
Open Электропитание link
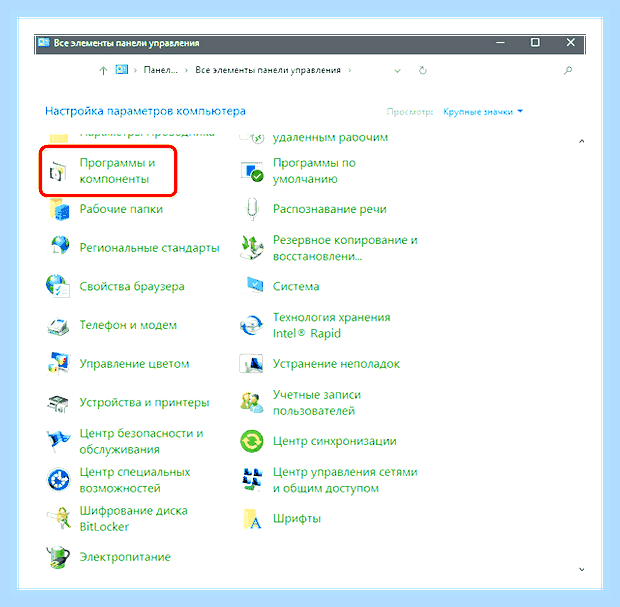pos(125,557)
